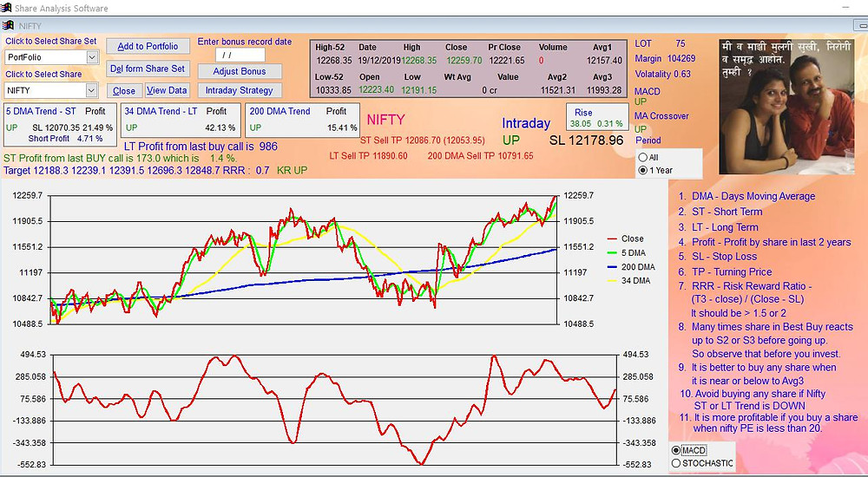Click the SL 12178.96 intraday value

(586, 140)
